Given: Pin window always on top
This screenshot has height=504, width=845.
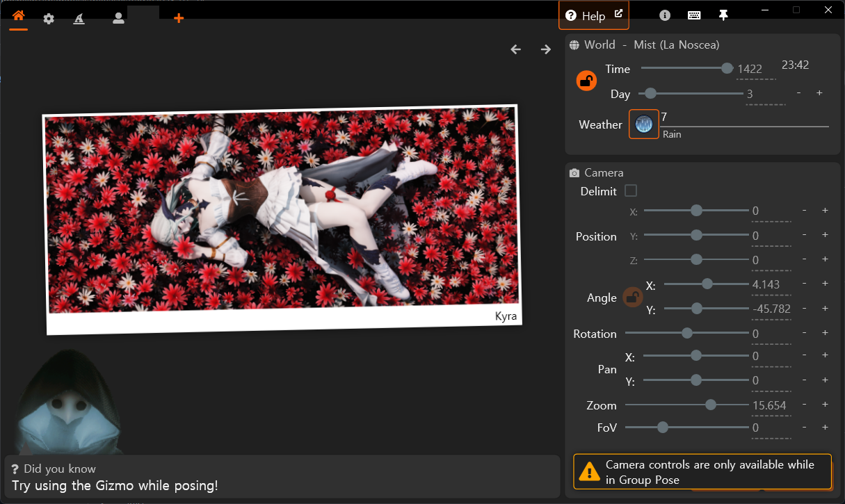Looking at the screenshot, I should coord(723,15).
